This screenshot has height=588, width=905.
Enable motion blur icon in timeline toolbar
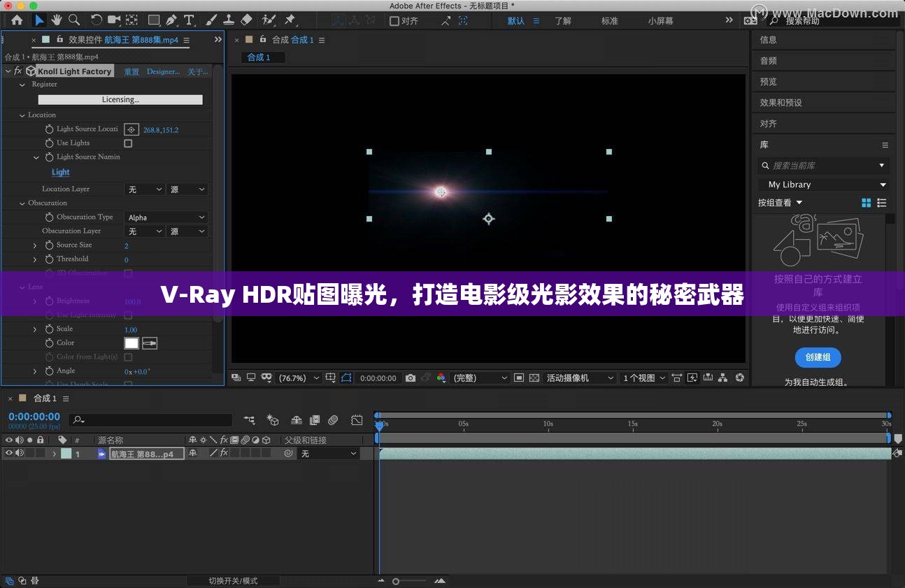(x=333, y=420)
